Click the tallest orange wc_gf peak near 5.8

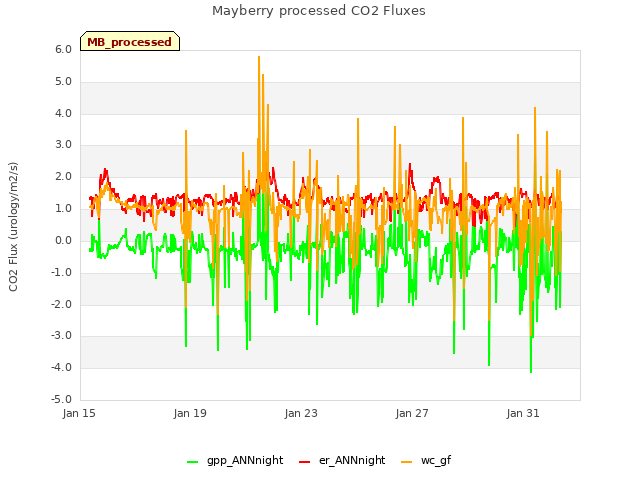[x=259, y=58]
